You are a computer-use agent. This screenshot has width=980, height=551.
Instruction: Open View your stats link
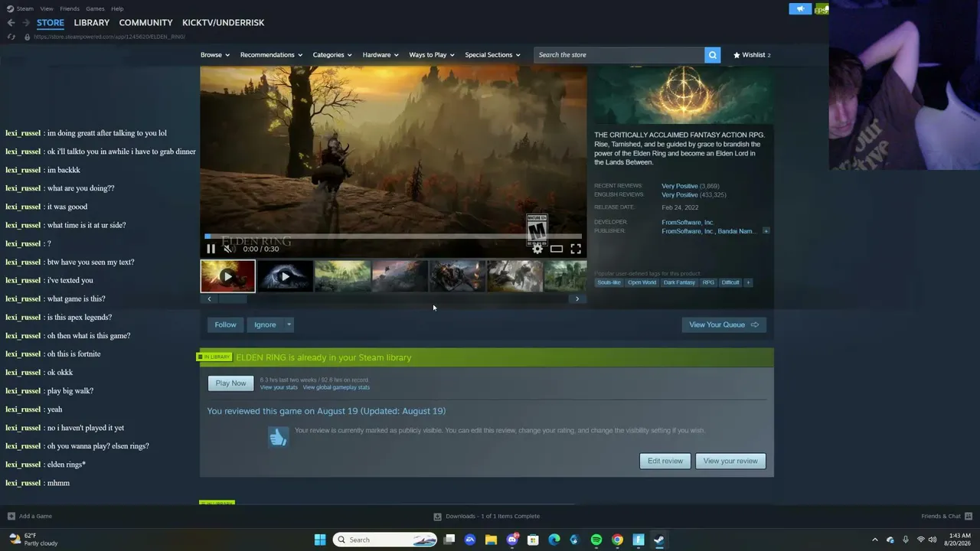279,387
